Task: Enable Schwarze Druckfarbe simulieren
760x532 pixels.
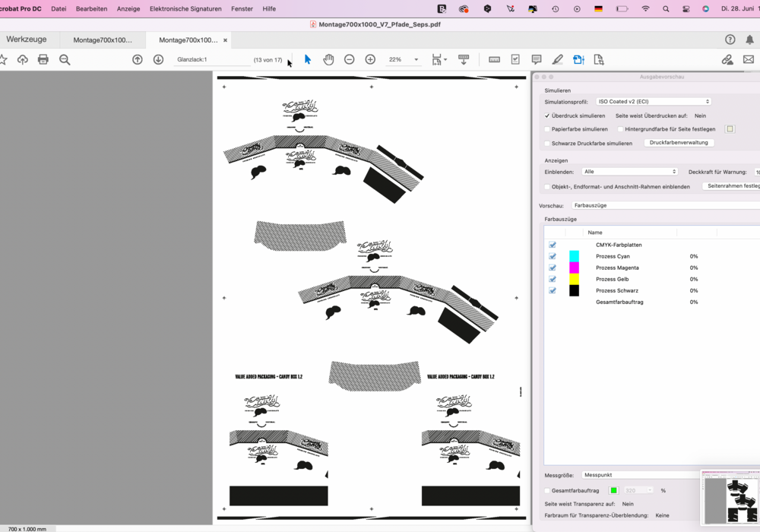Action: (547, 144)
